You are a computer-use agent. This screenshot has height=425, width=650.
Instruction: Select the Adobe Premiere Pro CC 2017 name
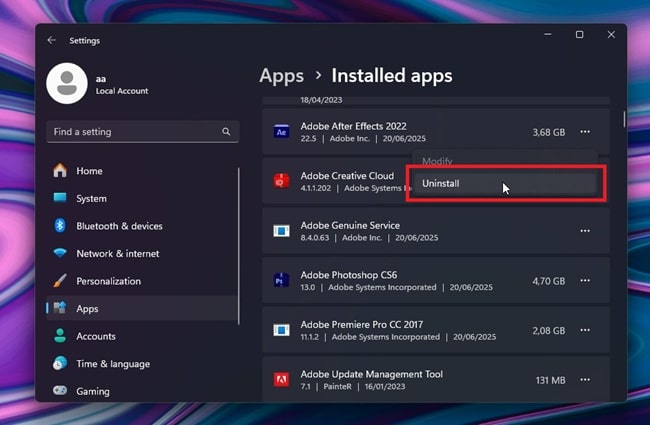tap(362, 325)
